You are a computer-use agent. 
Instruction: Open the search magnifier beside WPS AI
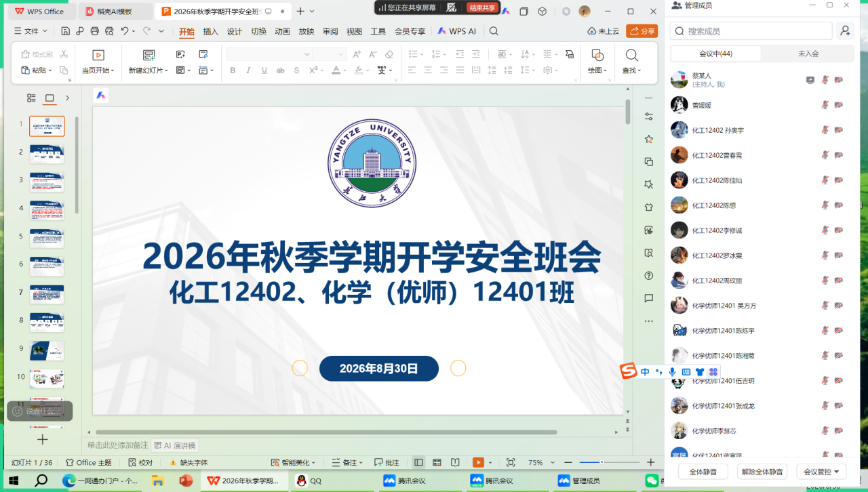pyautogui.click(x=494, y=31)
